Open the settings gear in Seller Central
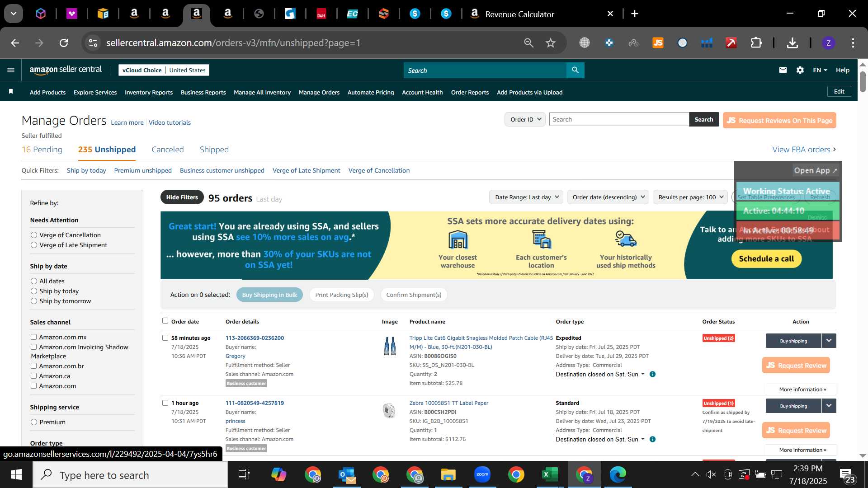868x488 pixels. pyautogui.click(x=800, y=70)
